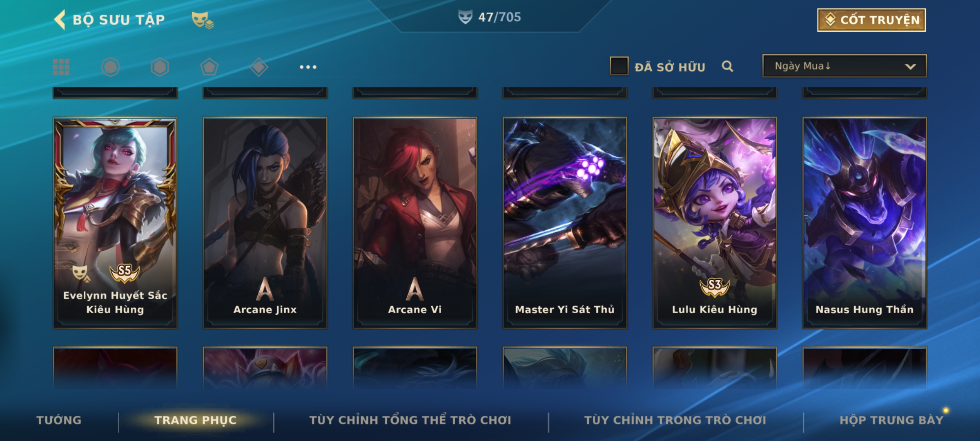
Task: Select the pentagon rarity filter icon
Action: tap(209, 67)
